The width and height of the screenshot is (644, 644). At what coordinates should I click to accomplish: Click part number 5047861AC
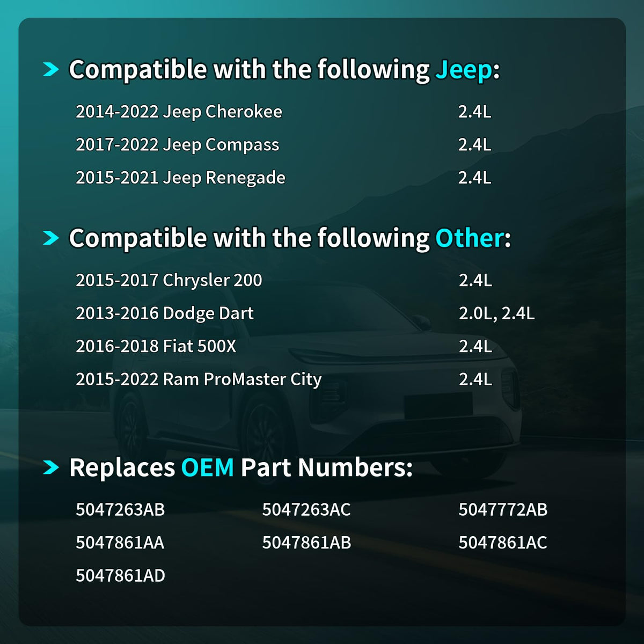pyautogui.click(x=503, y=543)
